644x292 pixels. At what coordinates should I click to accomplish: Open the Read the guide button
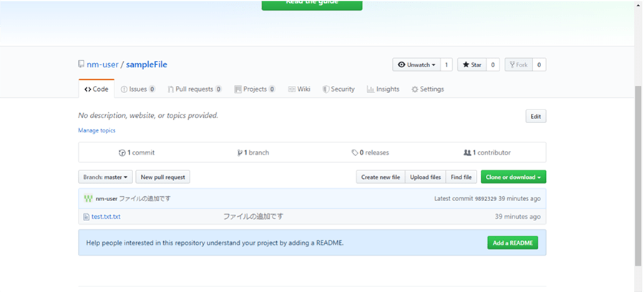point(312,4)
